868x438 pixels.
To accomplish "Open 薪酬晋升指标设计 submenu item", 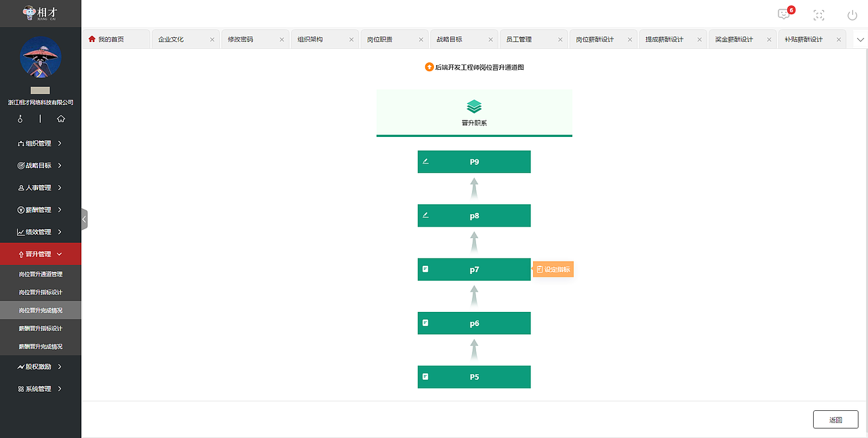I will (41, 328).
